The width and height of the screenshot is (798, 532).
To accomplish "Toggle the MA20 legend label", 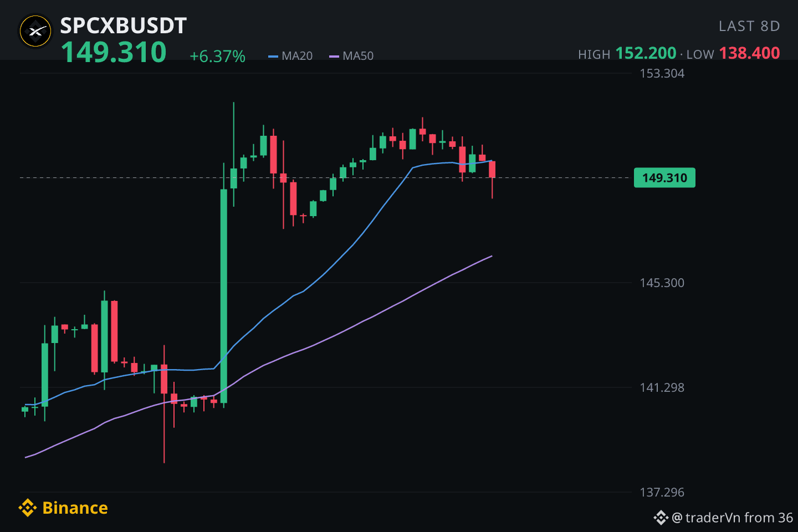I will (x=297, y=56).
